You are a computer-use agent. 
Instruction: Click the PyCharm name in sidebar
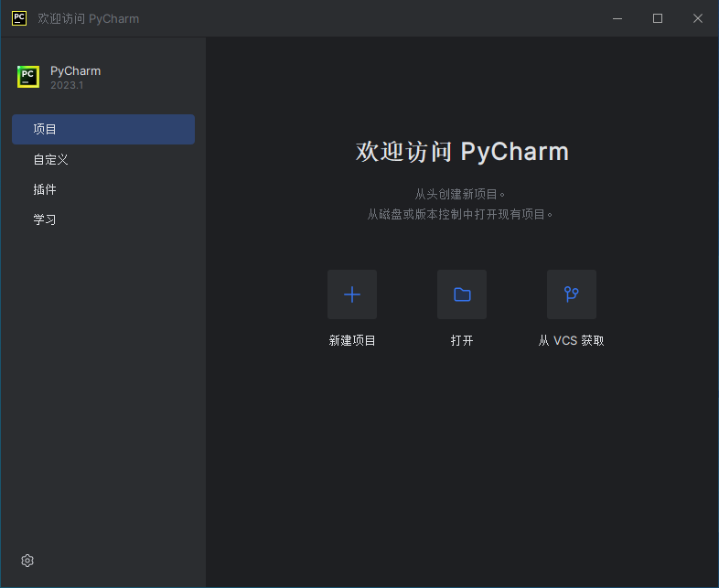point(76,71)
